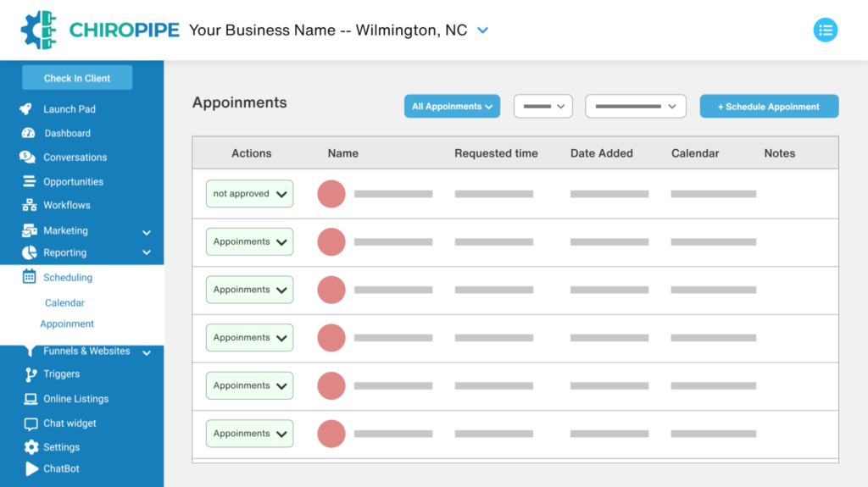The width and height of the screenshot is (868, 487).
Task: Open the not approved status dropdown
Action: tap(250, 194)
